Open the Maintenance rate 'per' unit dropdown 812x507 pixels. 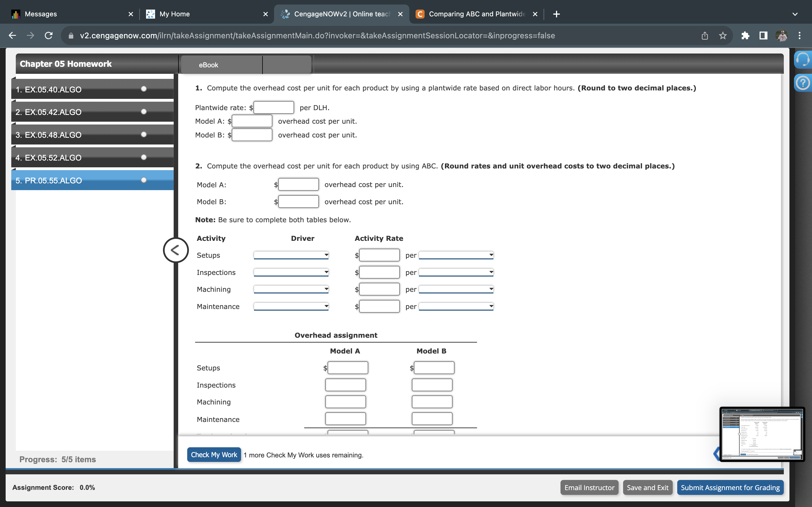(x=456, y=306)
